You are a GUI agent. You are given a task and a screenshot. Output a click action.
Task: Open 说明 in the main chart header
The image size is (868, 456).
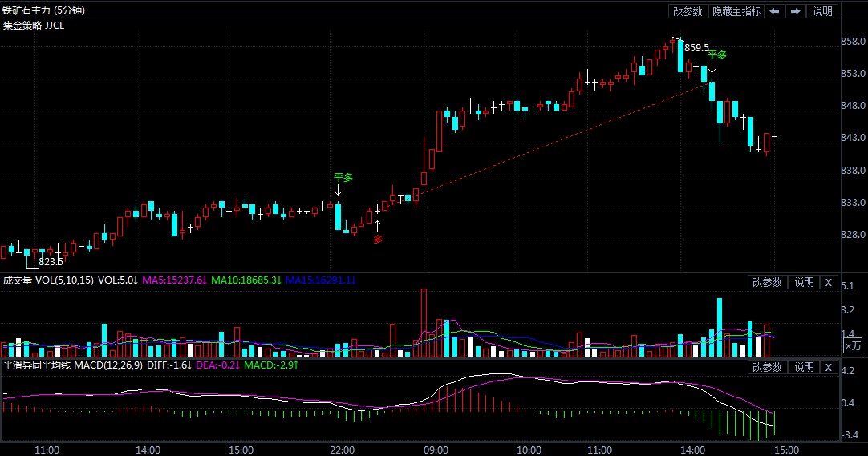click(x=822, y=11)
